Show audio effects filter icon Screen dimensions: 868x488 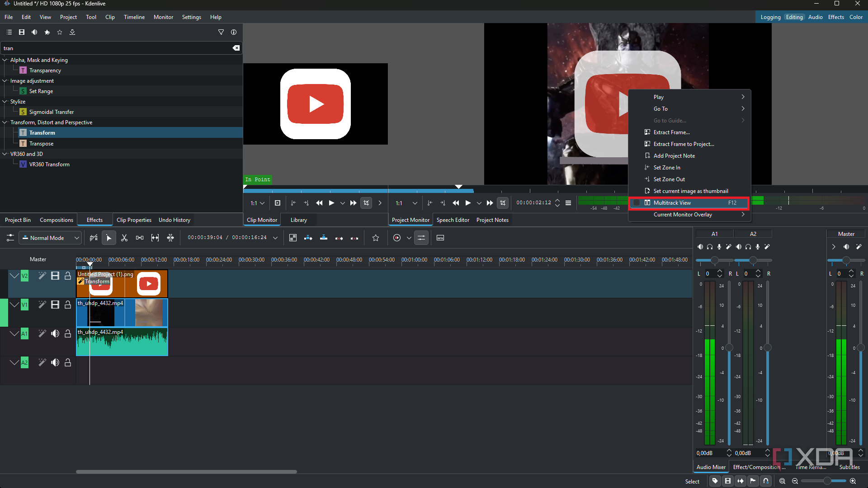[34, 32]
